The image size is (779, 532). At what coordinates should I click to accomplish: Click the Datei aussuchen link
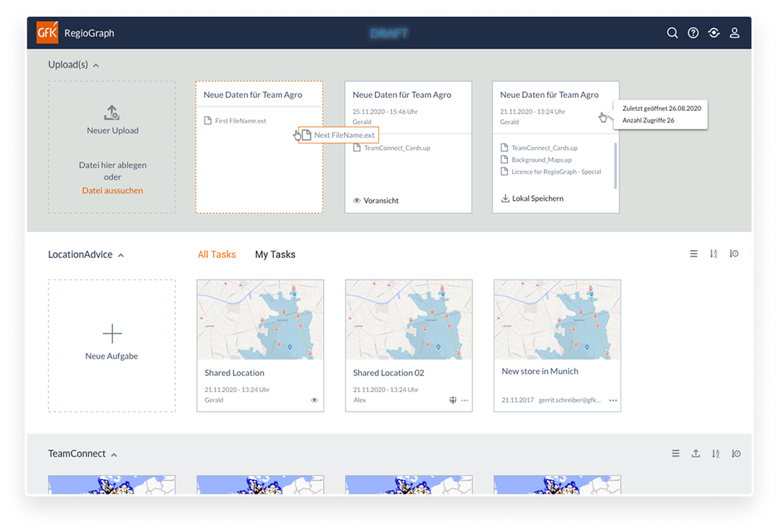pyautogui.click(x=112, y=191)
